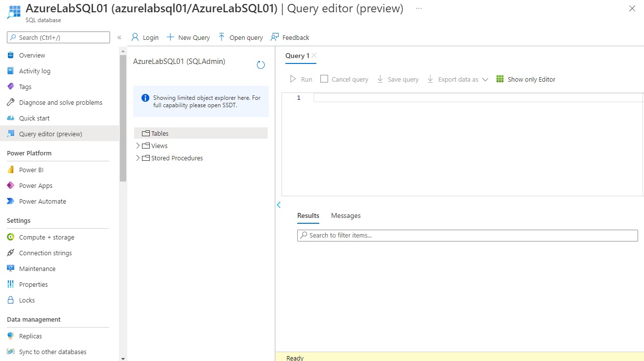Open Power BI from Power Platform section
The width and height of the screenshot is (644, 361).
click(31, 169)
